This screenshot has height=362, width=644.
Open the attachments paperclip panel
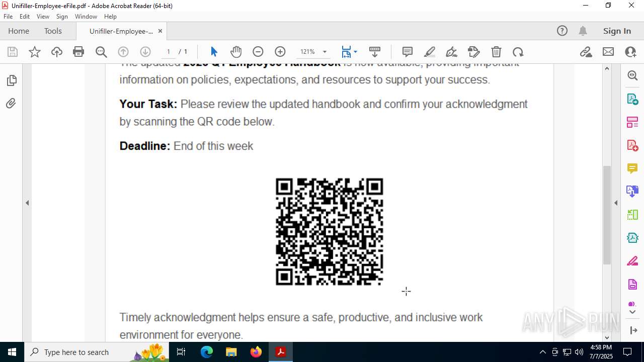(x=11, y=104)
